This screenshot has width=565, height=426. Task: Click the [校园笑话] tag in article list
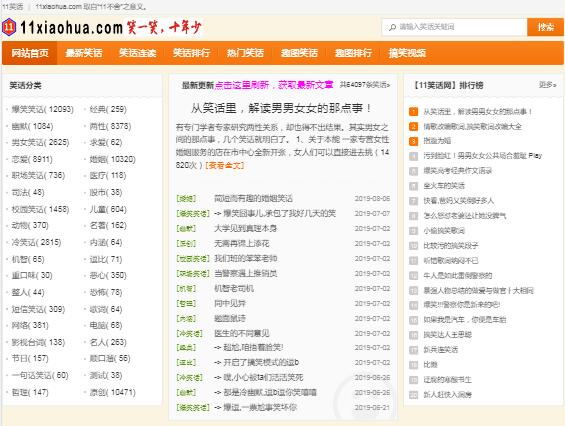193,259
